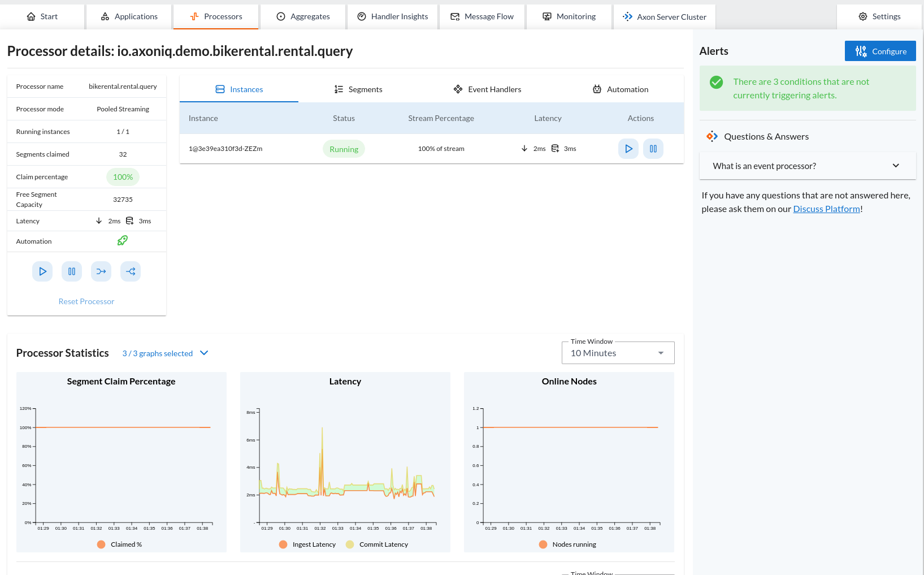This screenshot has width=924, height=575.
Task: Click the Applications icon
Action: tap(105, 16)
